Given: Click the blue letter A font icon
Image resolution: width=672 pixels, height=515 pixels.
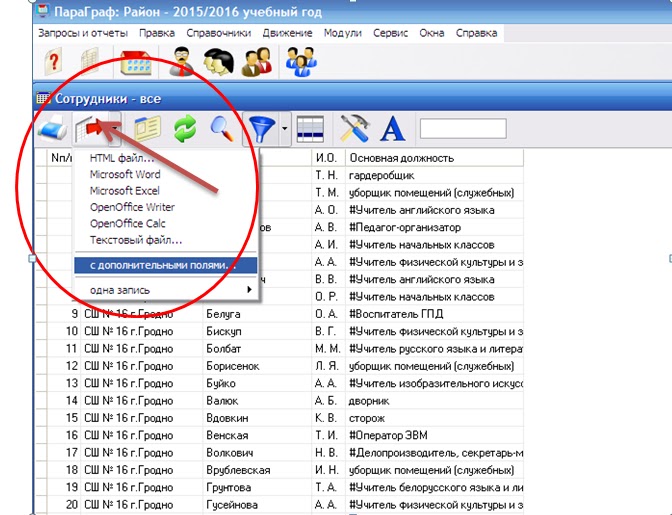Looking at the screenshot, I should pos(393,128).
